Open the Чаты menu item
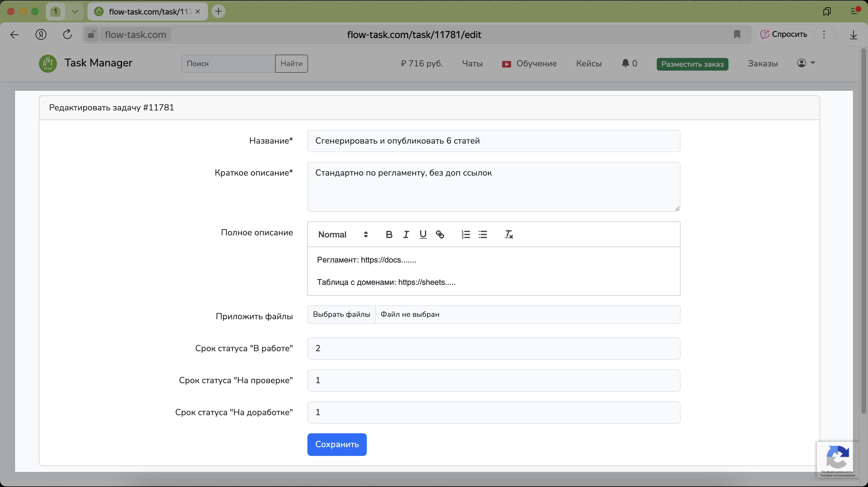This screenshot has width=868, height=487. coord(472,63)
